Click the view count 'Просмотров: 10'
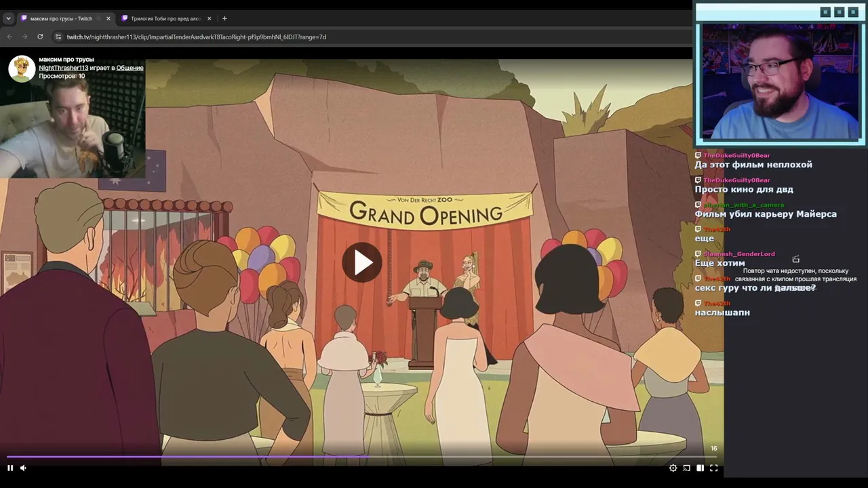The height and width of the screenshot is (488, 868). (x=62, y=76)
